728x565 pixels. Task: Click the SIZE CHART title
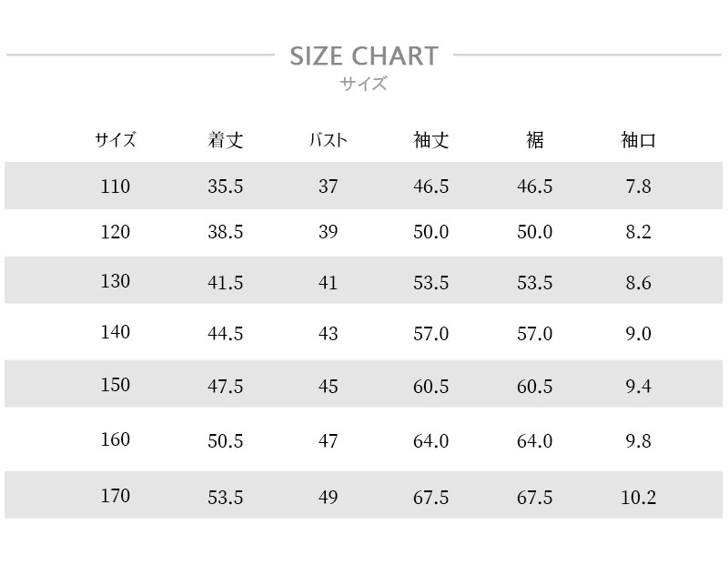coord(364,56)
